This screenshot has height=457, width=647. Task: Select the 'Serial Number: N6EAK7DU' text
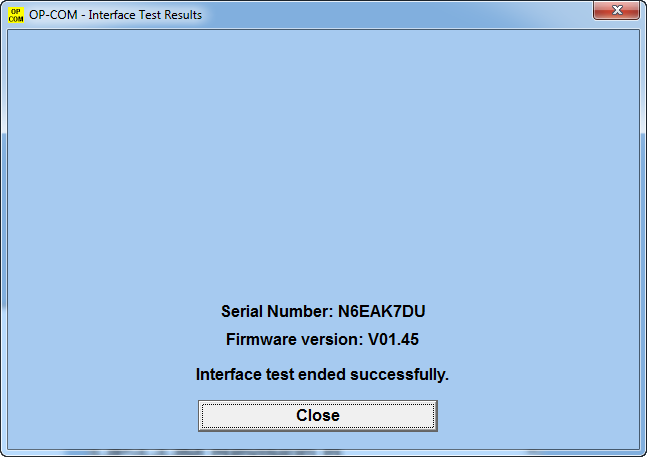pos(323,311)
